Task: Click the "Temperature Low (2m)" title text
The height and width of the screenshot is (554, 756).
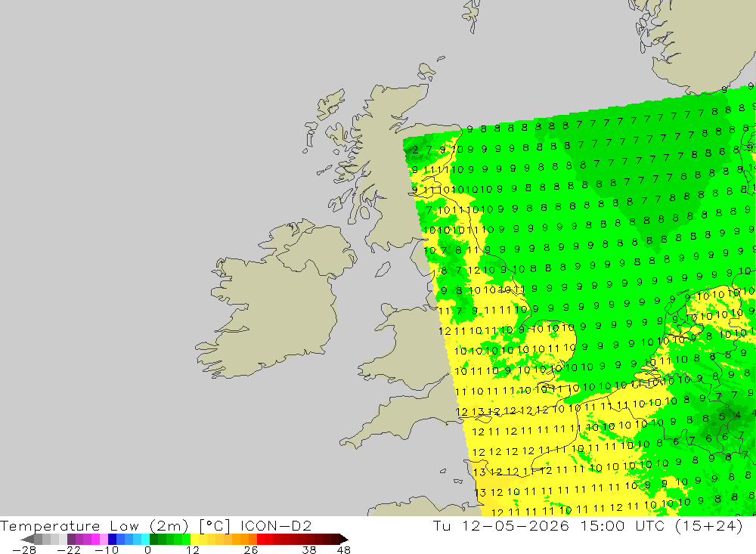Action: pos(94,526)
